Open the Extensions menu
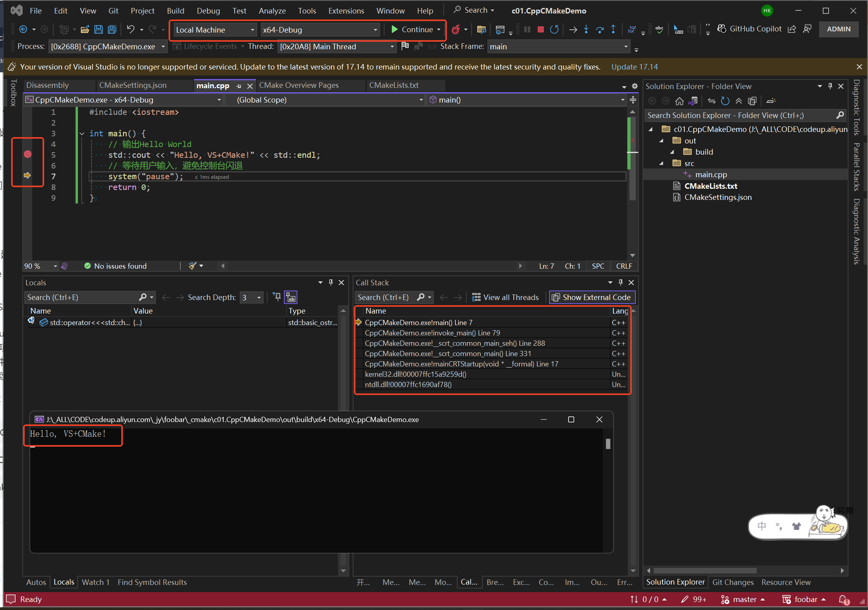Screen dimensions: 868x610 (346, 11)
